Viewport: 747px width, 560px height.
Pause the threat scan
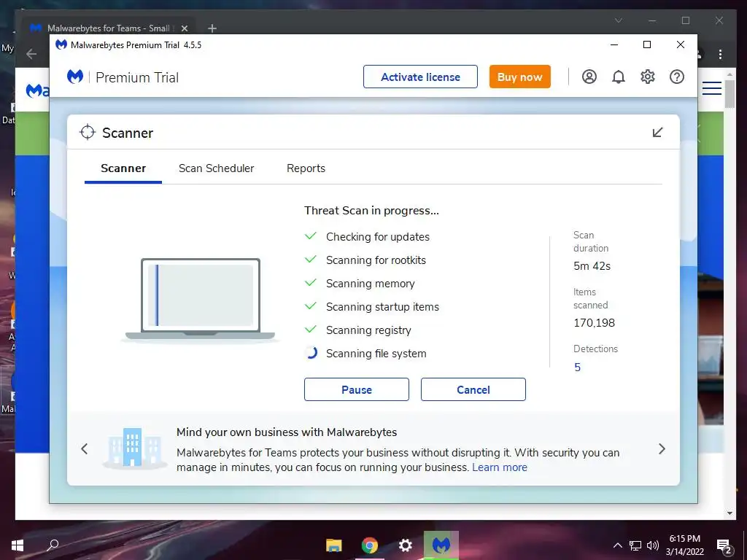[356, 389]
